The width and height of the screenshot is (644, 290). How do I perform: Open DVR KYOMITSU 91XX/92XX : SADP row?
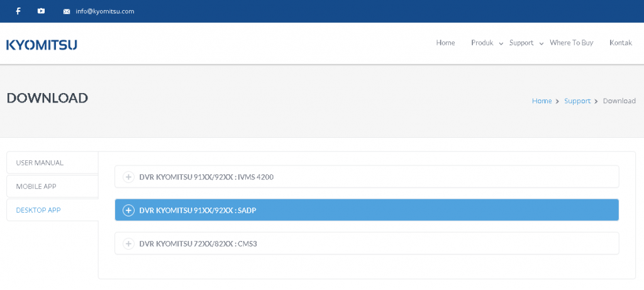pyautogui.click(x=367, y=210)
